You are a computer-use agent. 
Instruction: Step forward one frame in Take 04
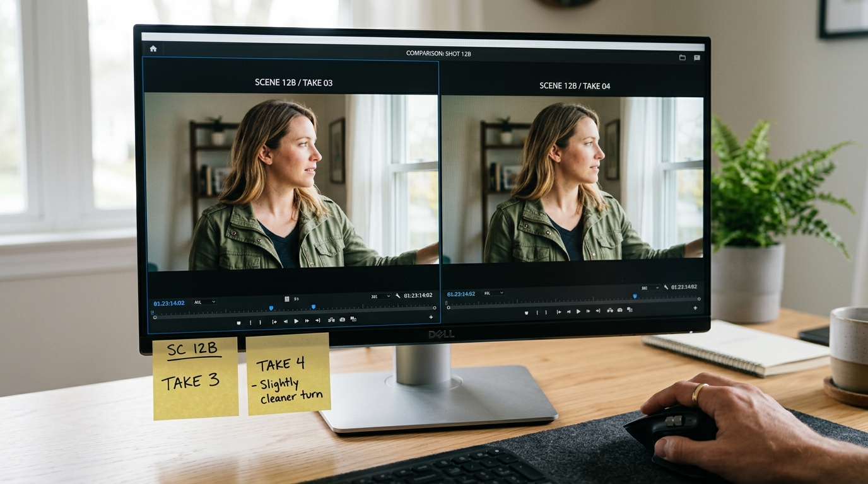click(x=589, y=311)
